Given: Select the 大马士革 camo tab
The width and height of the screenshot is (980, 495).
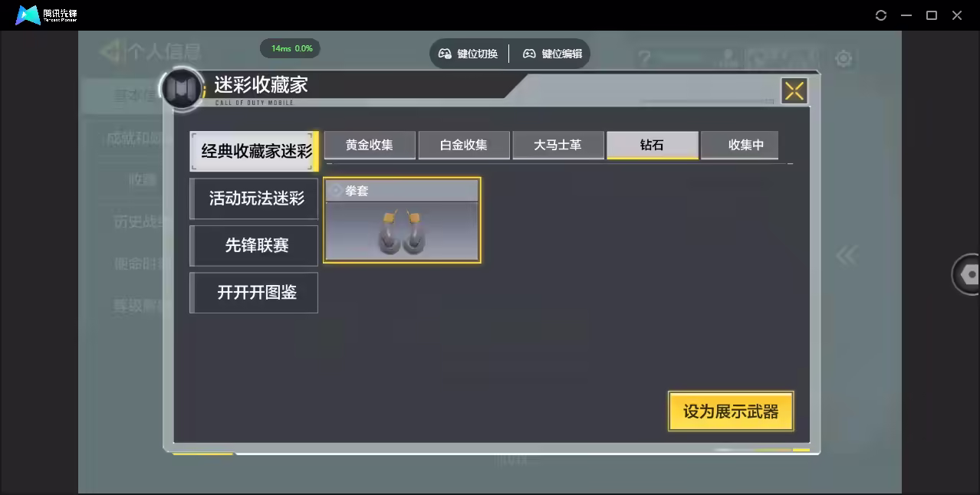Looking at the screenshot, I should click(x=557, y=145).
